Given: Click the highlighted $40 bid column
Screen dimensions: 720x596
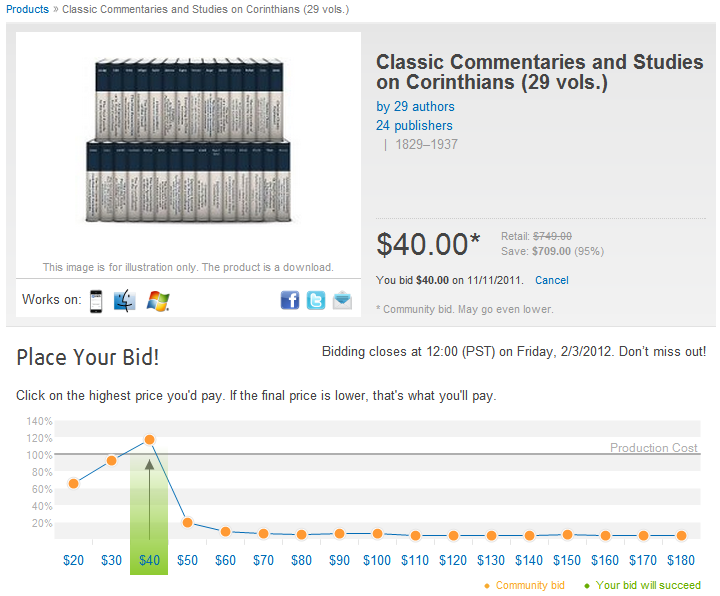Looking at the screenshot, I should (149, 512).
